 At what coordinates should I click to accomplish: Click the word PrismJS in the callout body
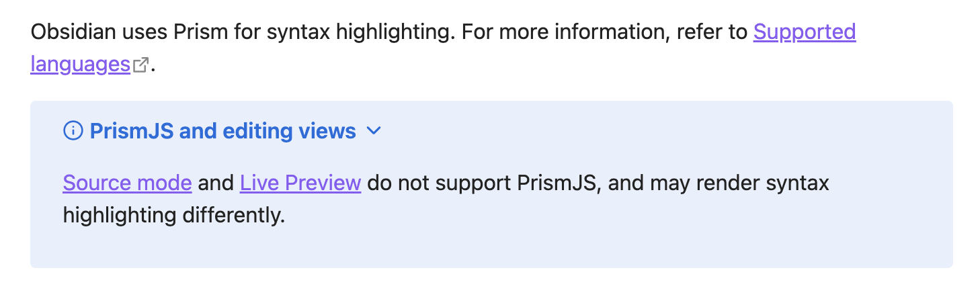(562, 183)
